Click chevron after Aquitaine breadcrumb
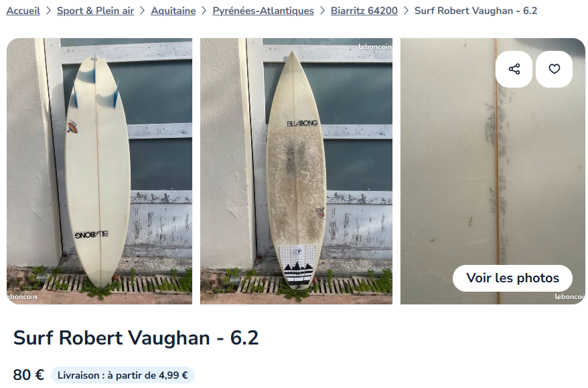Image resolution: width=588 pixels, height=388 pixels. (204, 11)
